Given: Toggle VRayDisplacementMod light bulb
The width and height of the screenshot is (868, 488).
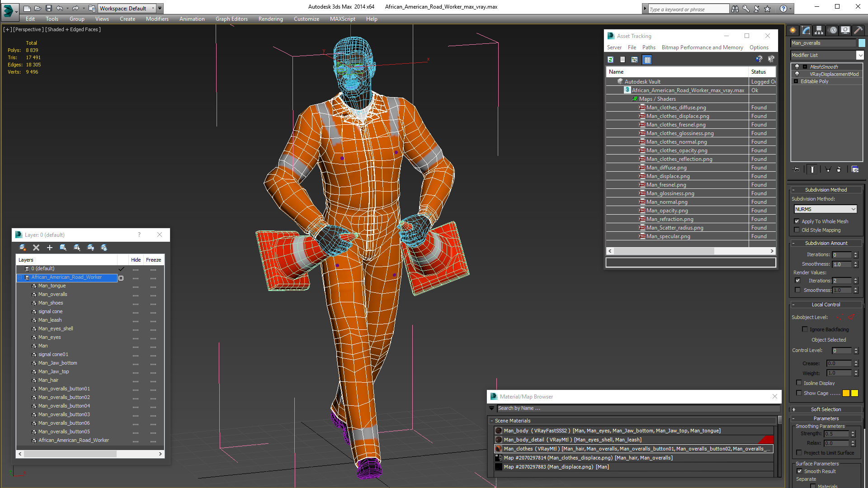Looking at the screenshot, I should pos(797,74).
